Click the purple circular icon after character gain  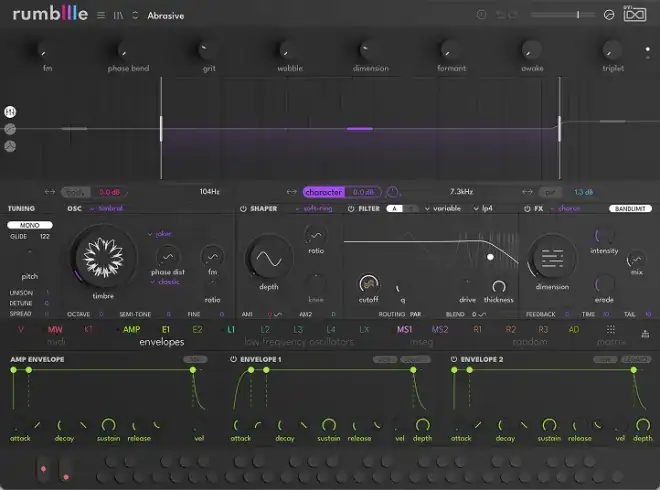(392, 192)
